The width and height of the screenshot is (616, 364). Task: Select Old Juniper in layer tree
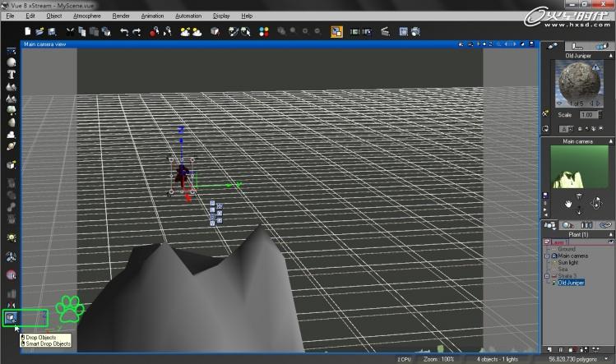coord(571,283)
